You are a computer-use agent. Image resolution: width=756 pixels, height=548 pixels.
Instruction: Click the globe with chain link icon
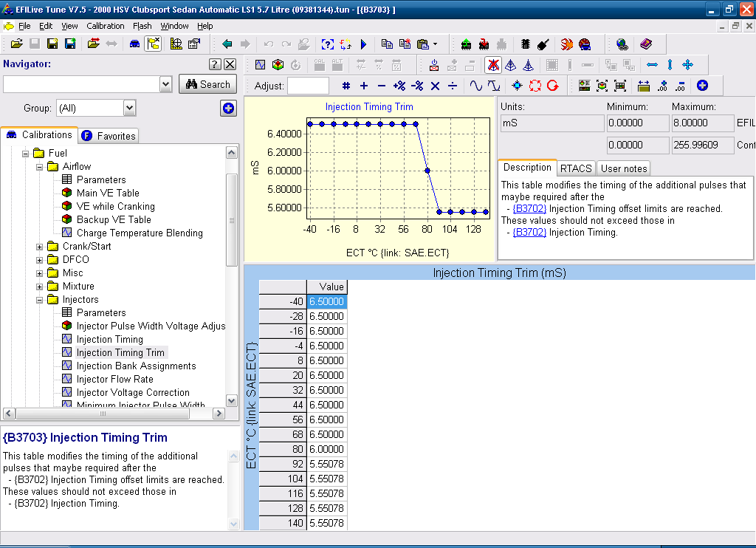622,44
